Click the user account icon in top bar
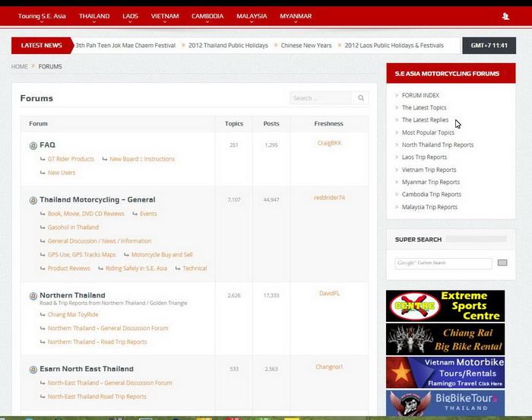The width and height of the screenshot is (532, 420). 505,16
